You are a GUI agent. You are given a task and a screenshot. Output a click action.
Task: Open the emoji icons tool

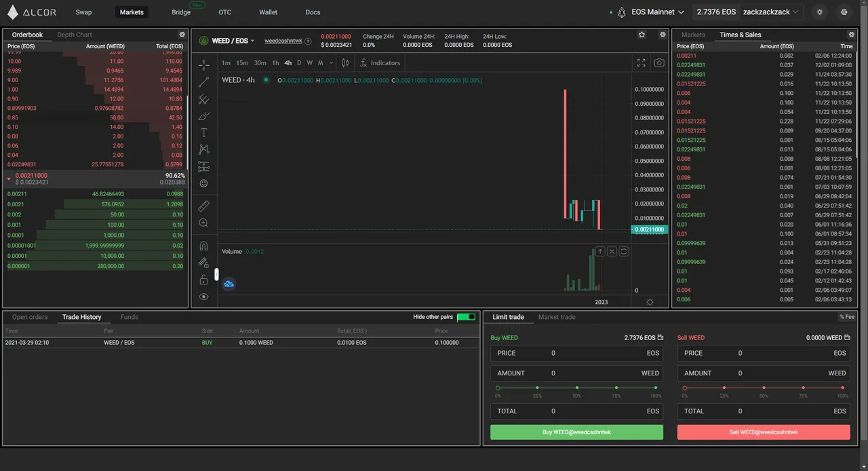click(203, 183)
